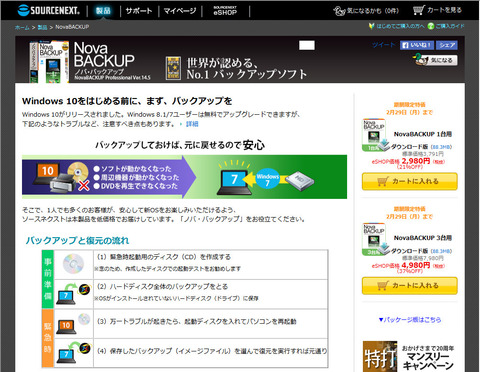
Task: Click the hard disk drive icon in banner
Action: pyautogui.click(x=300, y=181)
